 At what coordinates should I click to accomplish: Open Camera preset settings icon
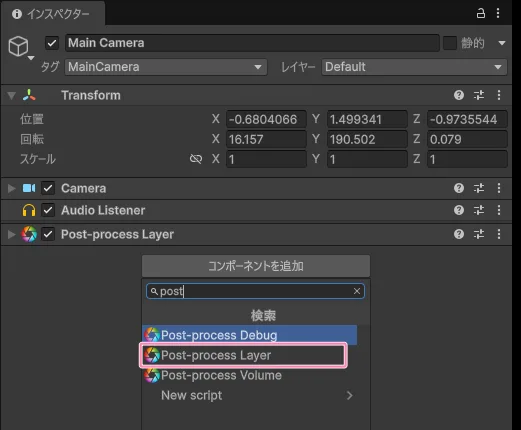479,188
